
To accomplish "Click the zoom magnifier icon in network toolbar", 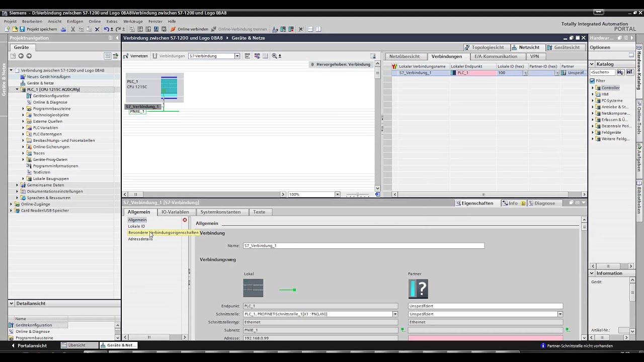I will 274,56.
